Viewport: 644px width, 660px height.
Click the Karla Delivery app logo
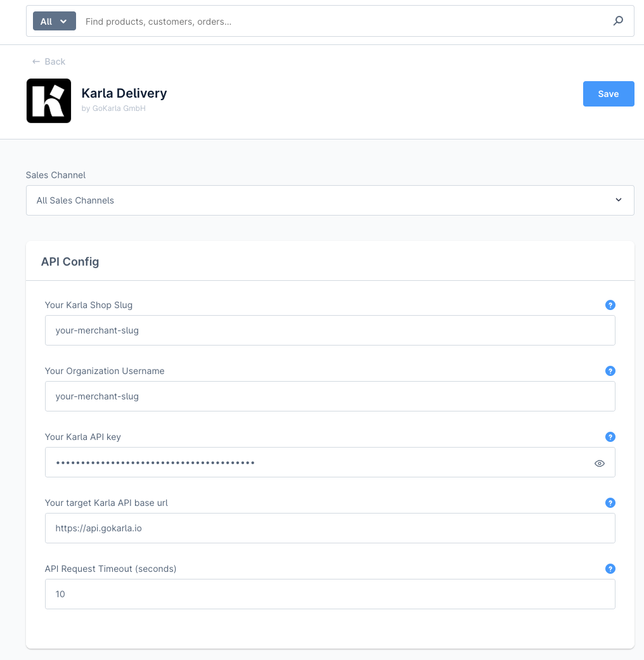(x=48, y=100)
